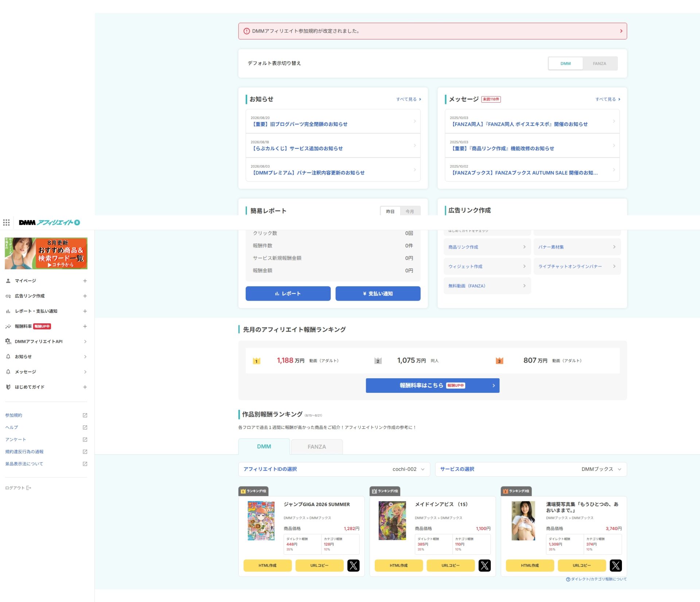
Task: Click the 8月更新 おすすめ商品 banner
Action: pos(46,253)
